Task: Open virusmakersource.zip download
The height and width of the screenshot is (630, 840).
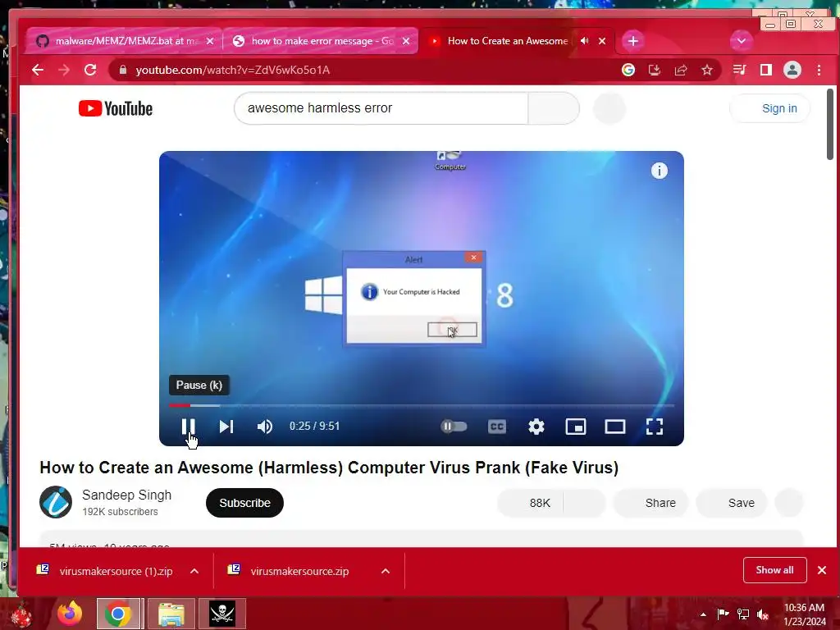Action: (290, 571)
